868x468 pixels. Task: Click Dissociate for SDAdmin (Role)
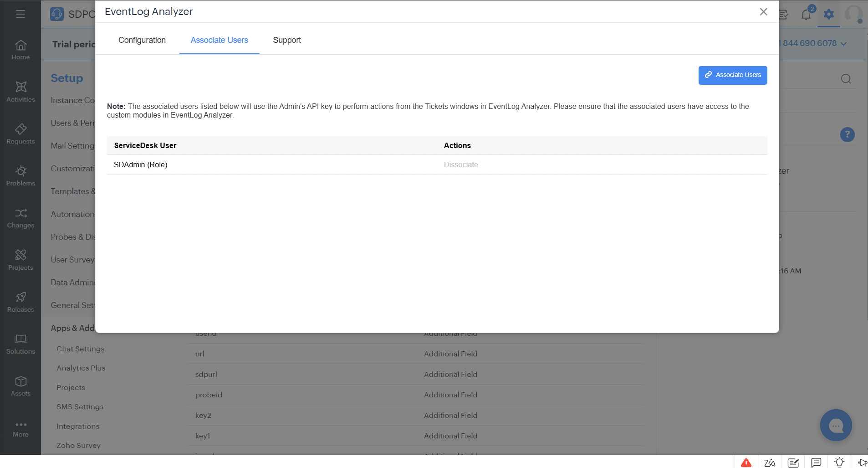(461, 165)
